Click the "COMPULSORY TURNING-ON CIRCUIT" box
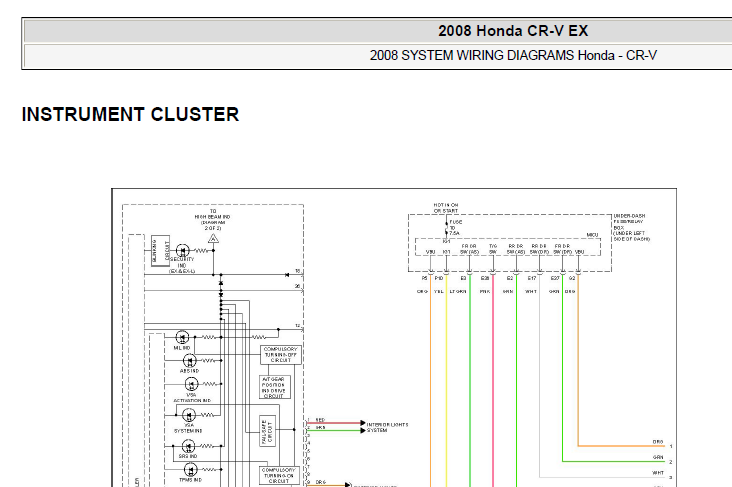Screen dimensions: 732x487 point(279,475)
